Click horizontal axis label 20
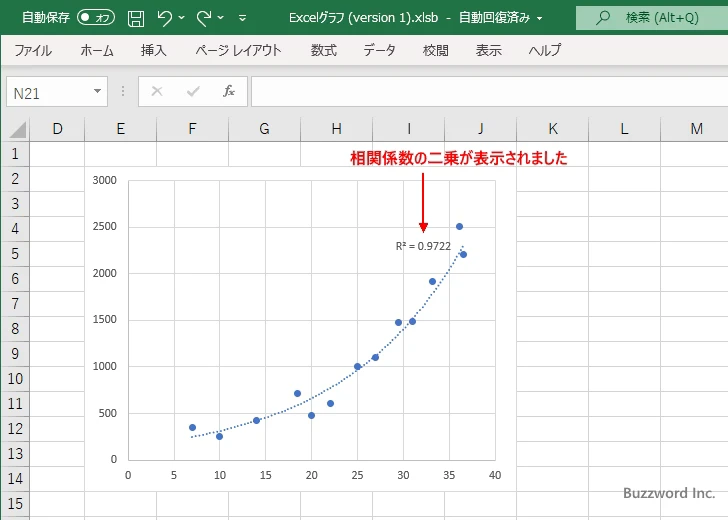The width and height of the screenshot is (728, 520). [312, 475]
